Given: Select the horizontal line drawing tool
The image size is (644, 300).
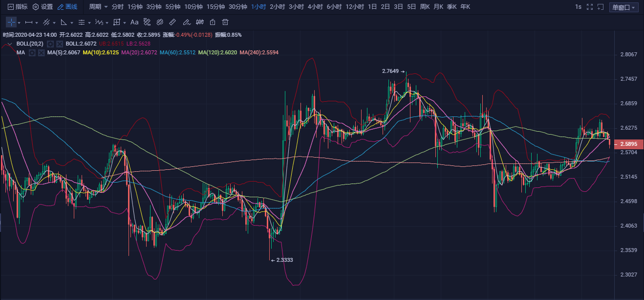Looking at the screenshot, I should [x=28, y=22].
